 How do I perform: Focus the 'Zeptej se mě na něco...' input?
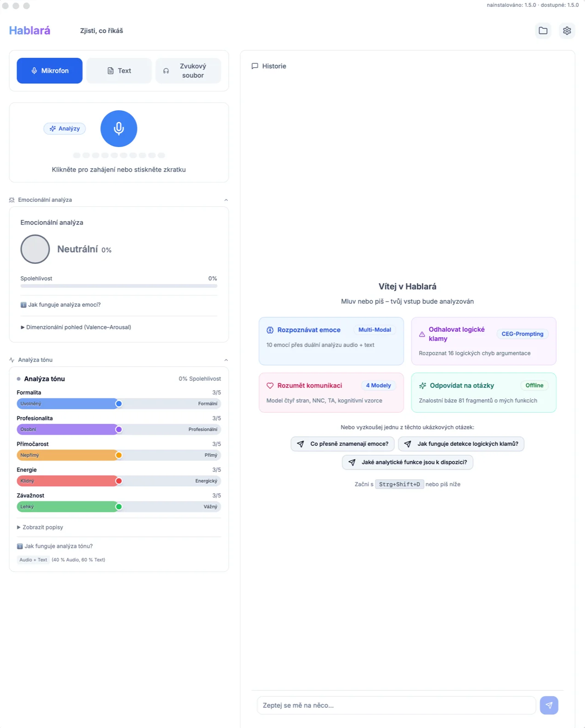(x=396, y=705)
